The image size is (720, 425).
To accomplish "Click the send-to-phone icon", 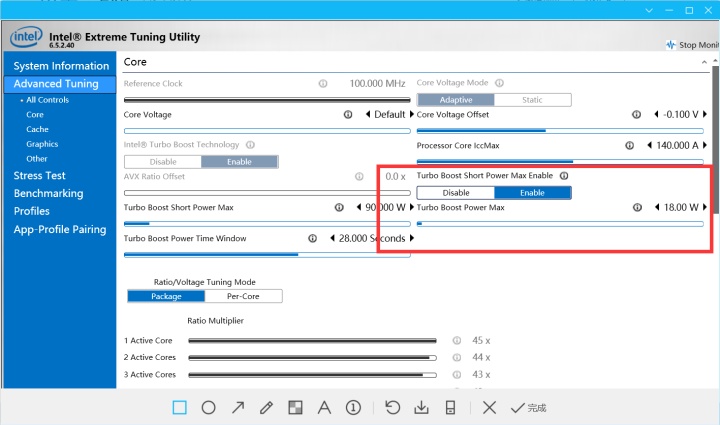I will (450, 408).
